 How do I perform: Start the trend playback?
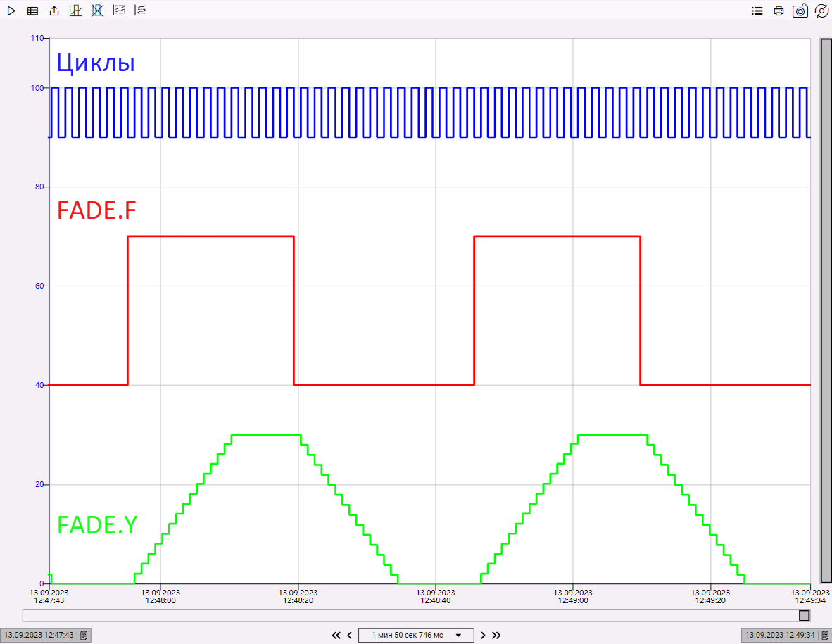click(11, 11)
